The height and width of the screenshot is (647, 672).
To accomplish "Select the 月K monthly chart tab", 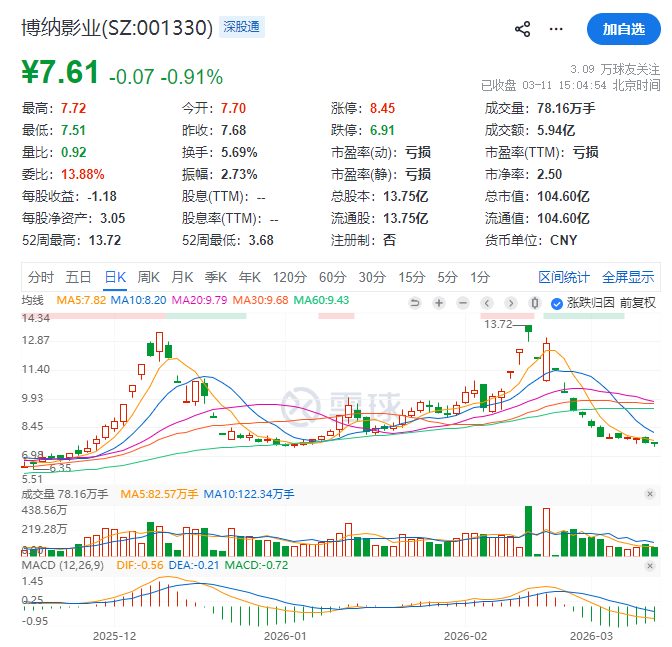I will [182, 277].
